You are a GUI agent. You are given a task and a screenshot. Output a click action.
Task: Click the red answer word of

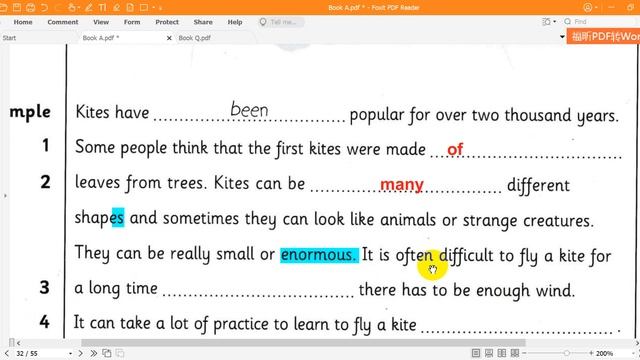[x=455, y=149]
